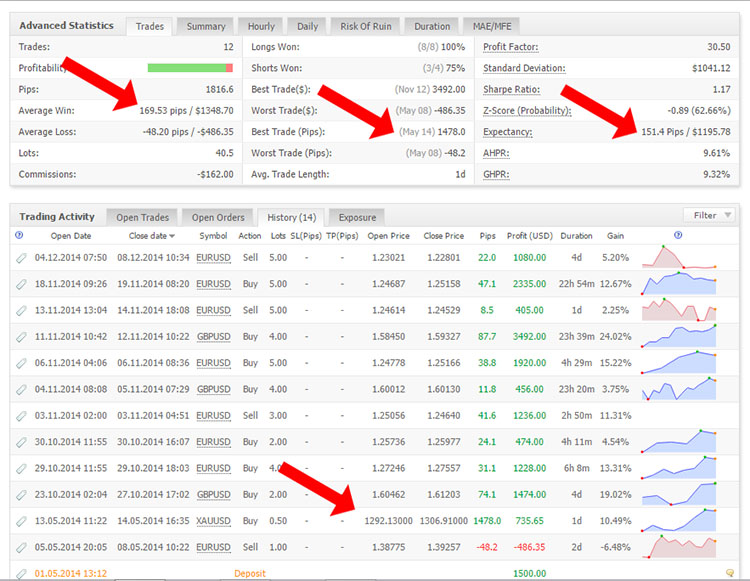Click the Z-Score (Probability) link
This screenshot has width=750, height=581.
pos(527,110)
